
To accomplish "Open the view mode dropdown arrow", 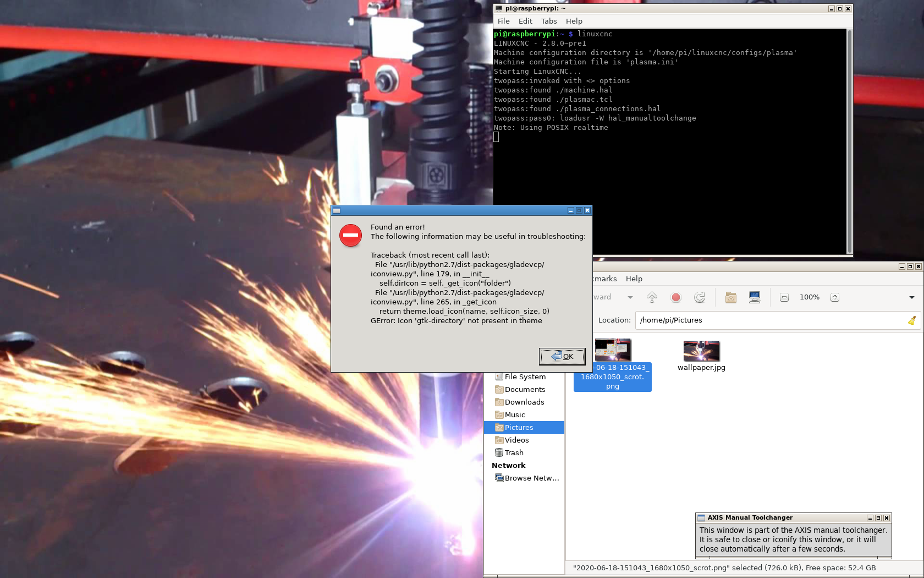I will point(912,297).
